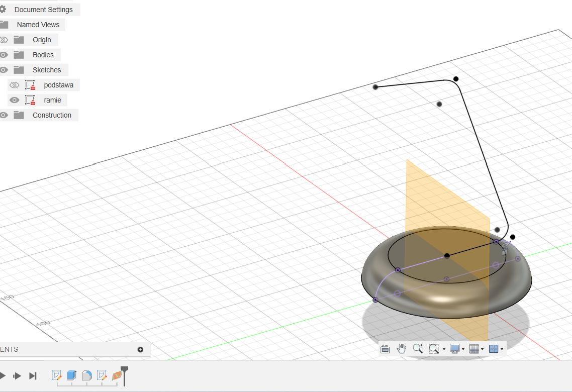
Task: Activate the Zoom Window tool
Action: click(434, 349)
